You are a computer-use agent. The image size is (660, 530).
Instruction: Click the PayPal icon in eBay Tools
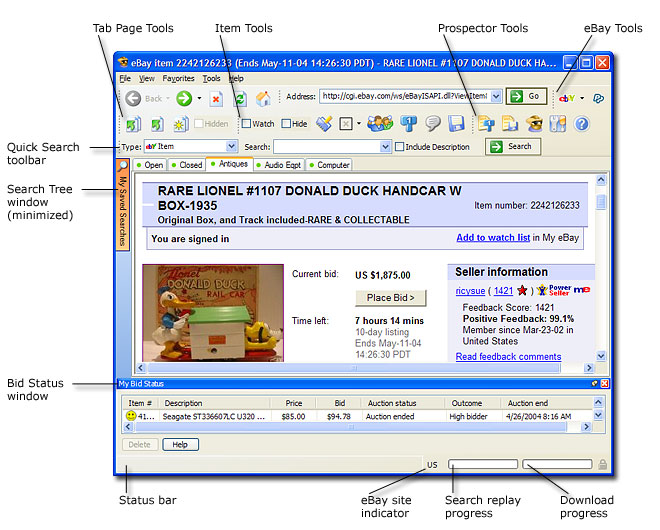pos(598,99)
